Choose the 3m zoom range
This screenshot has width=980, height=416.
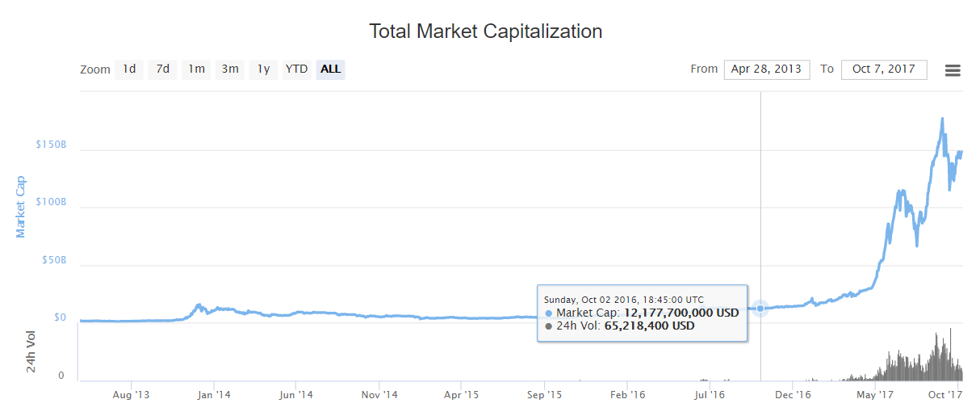[230, 69]
